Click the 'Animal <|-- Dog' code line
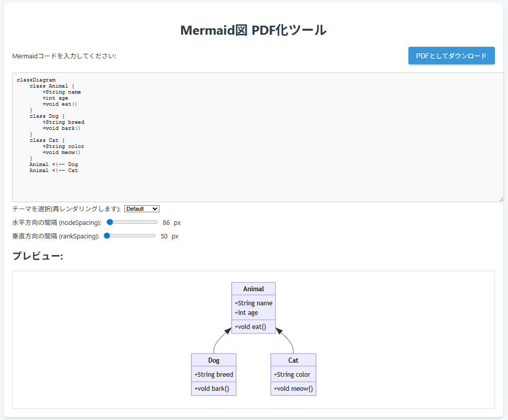The height and width of the screenshot is (420, 508). click(x=54, y=164)
